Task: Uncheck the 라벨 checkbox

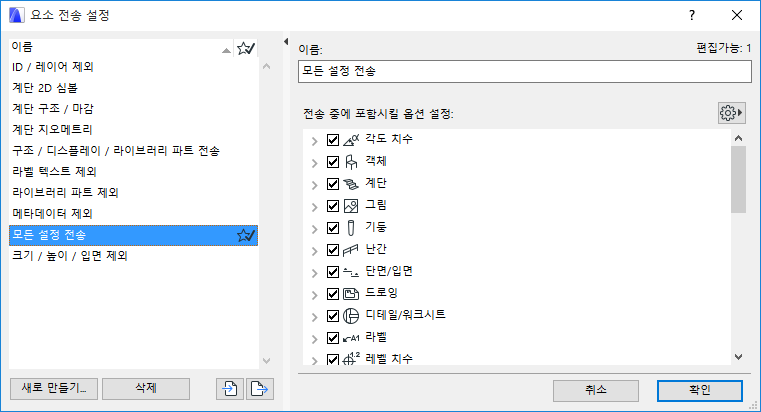Action: 332,338
